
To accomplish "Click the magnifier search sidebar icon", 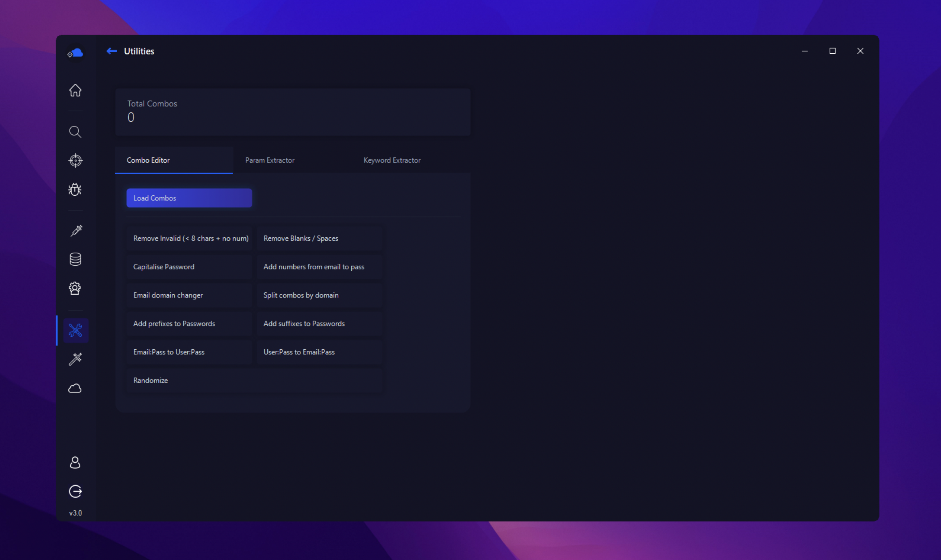I will pyautogui.click(x=75, y=132).
